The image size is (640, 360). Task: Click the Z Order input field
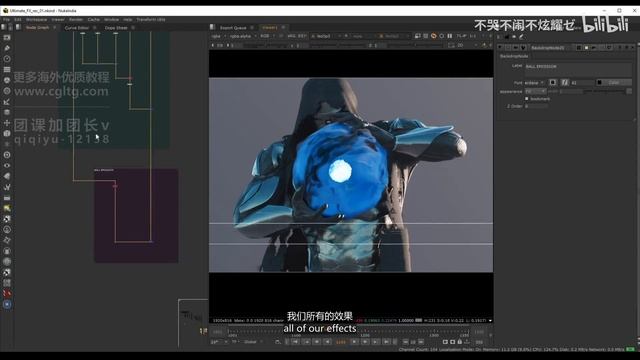536,106
